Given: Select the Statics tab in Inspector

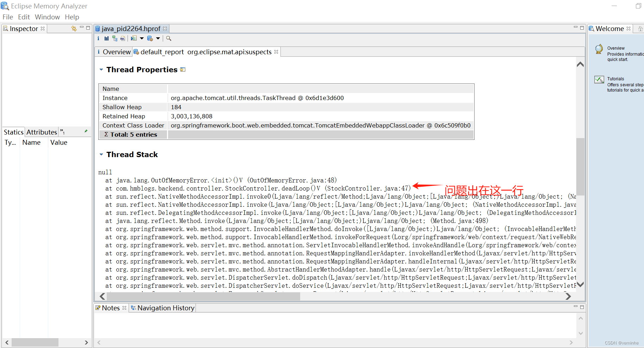Looking at the screenshot, I should [x=13, y=132].
